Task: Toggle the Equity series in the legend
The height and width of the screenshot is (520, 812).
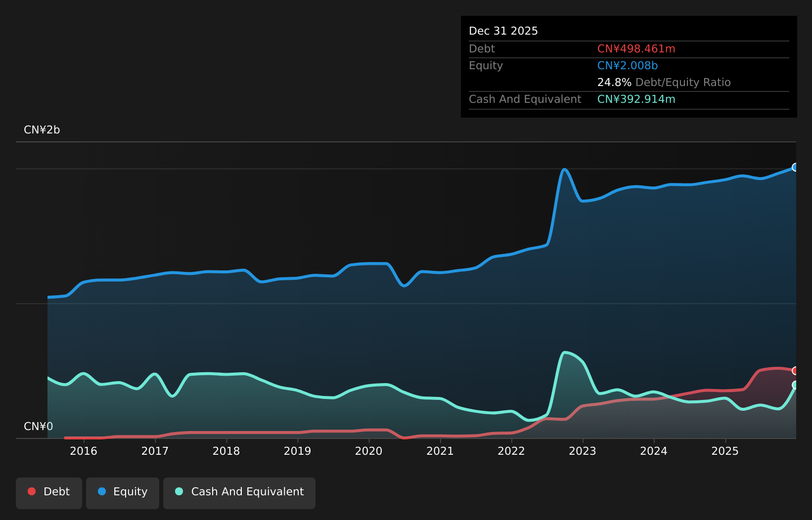Action: click(123, 492)
